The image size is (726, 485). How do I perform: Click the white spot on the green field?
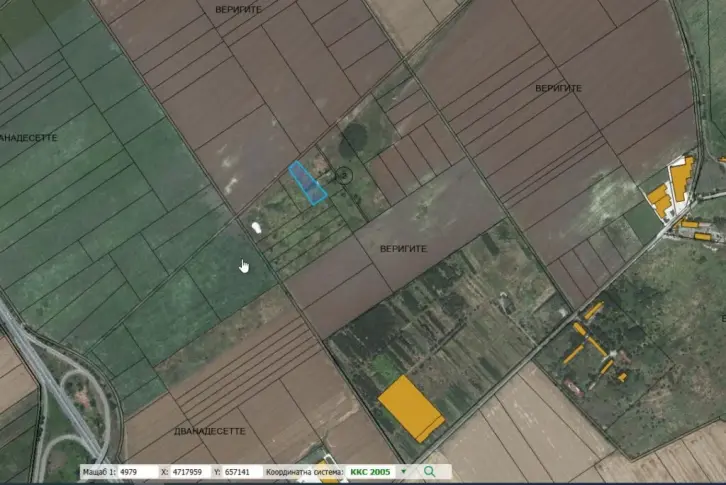point(256,227)
